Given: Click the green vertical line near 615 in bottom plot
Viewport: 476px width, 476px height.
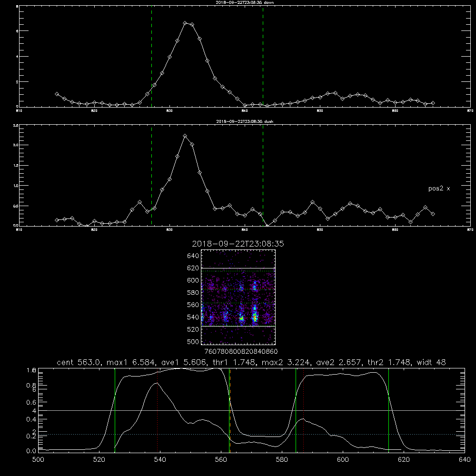Looking at the screenshot, I should [388, 410].
